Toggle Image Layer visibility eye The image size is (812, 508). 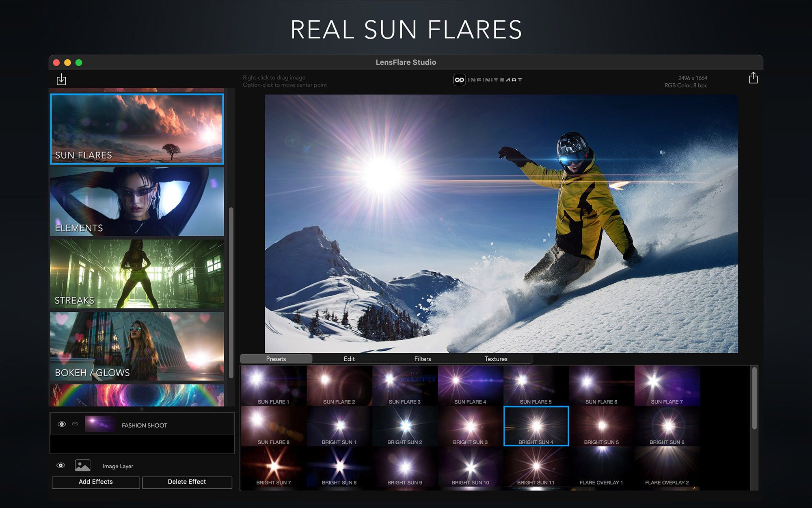(x=61, y=465)
